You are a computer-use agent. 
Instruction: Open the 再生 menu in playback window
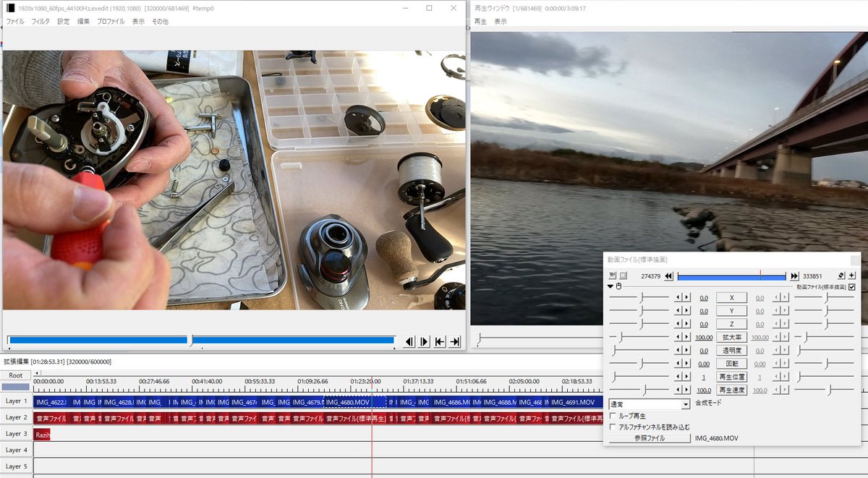pyautogui.click(x=480, y=22)
